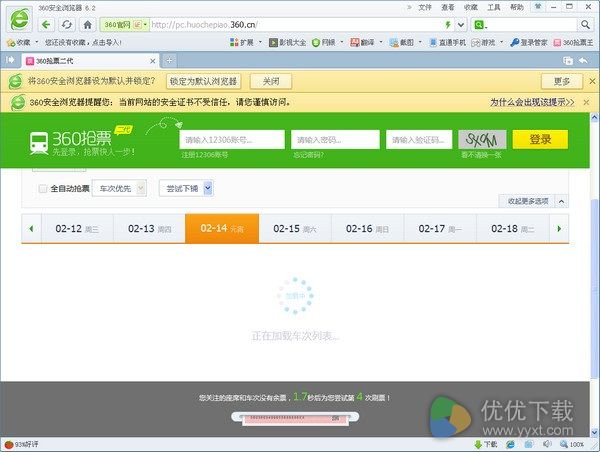Expand the 收藏 favorites dropdown arrow
The height and width of the screenshot is (452, 600).
pos(37,42)
